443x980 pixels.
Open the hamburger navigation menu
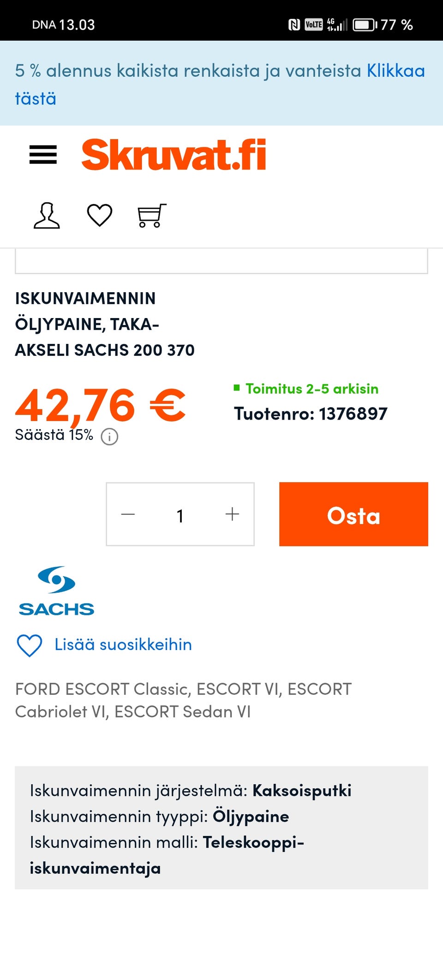click(43, 155)
